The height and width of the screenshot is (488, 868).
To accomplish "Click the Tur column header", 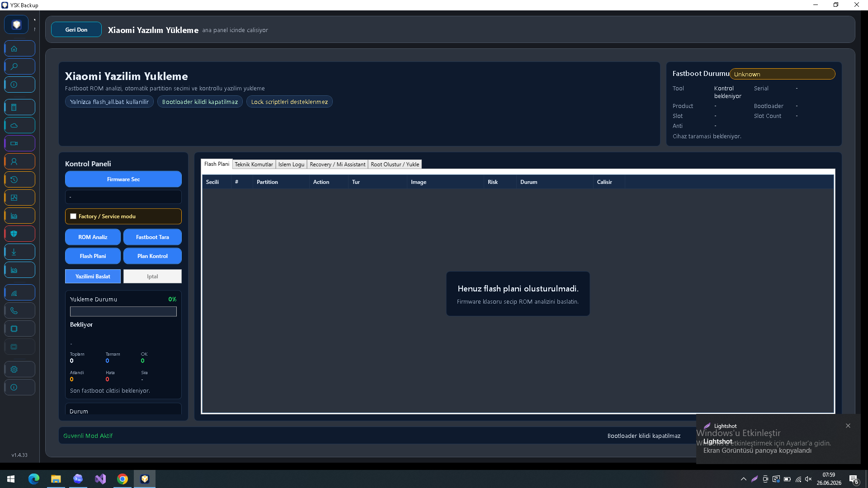I will click(377, 182).
